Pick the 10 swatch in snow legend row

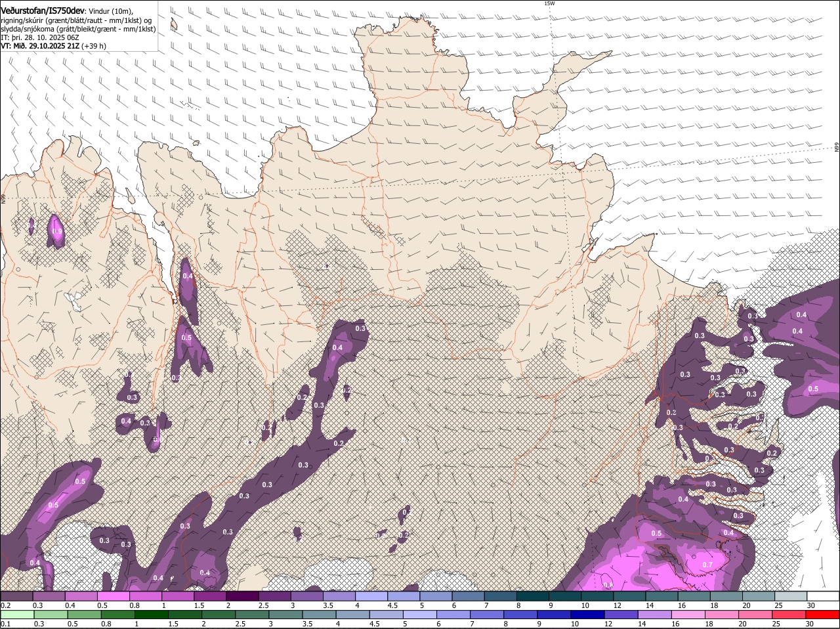click(x=597, y=596)
